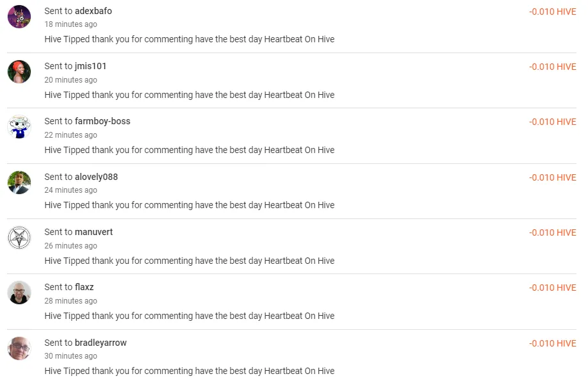Image resolution: width=588 pixels, height=383 pixels.
Task: Open the adexbafo username link
Action: tap(94, 11)
